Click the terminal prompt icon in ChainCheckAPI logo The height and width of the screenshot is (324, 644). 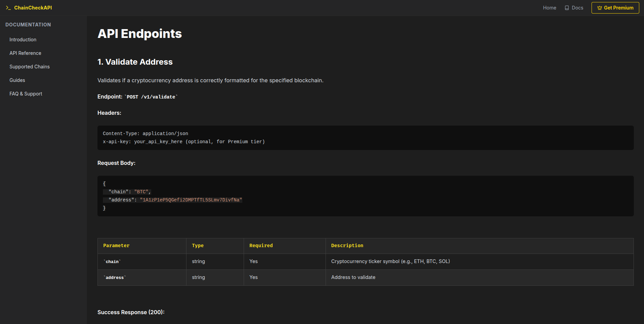[8, 7]
